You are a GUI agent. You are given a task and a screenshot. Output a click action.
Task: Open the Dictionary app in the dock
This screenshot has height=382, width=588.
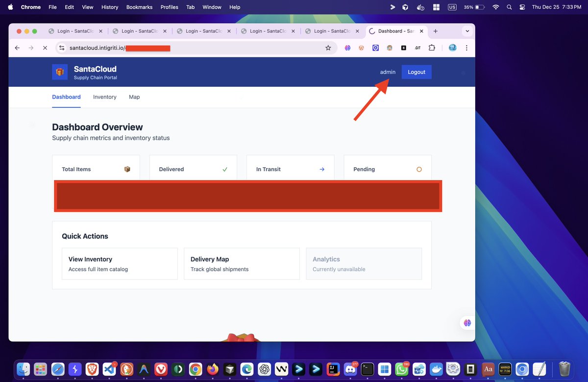coord(488,369)
